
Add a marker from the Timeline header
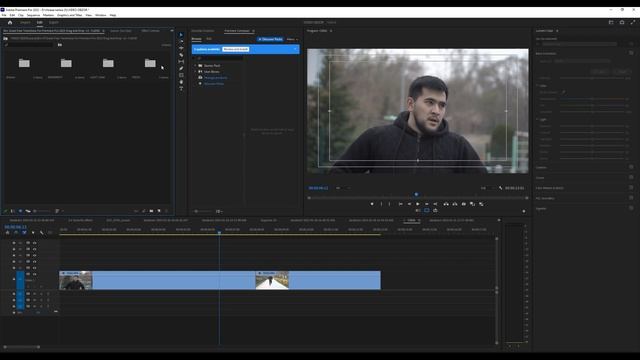(x=33, y=233)
